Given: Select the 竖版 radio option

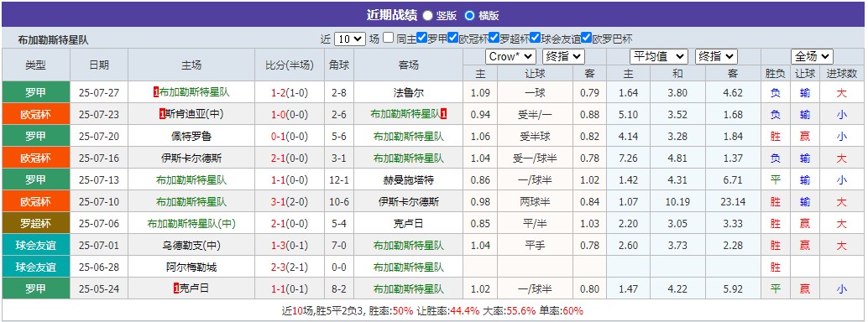Looking at the screenshot, I should coord(428,15).
